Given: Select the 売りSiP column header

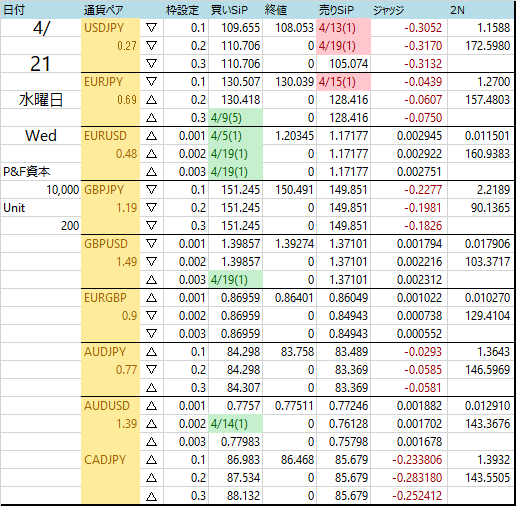Looking at the screenshot, I should tap(336, 10).
